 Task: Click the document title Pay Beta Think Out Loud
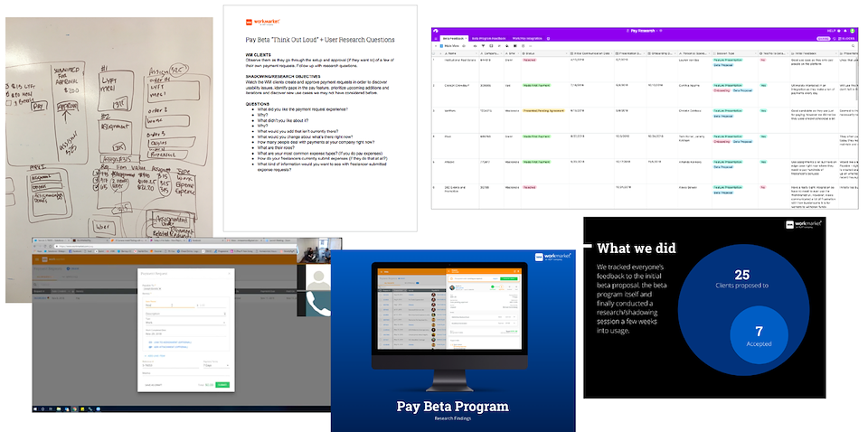[x=320, y=40]
